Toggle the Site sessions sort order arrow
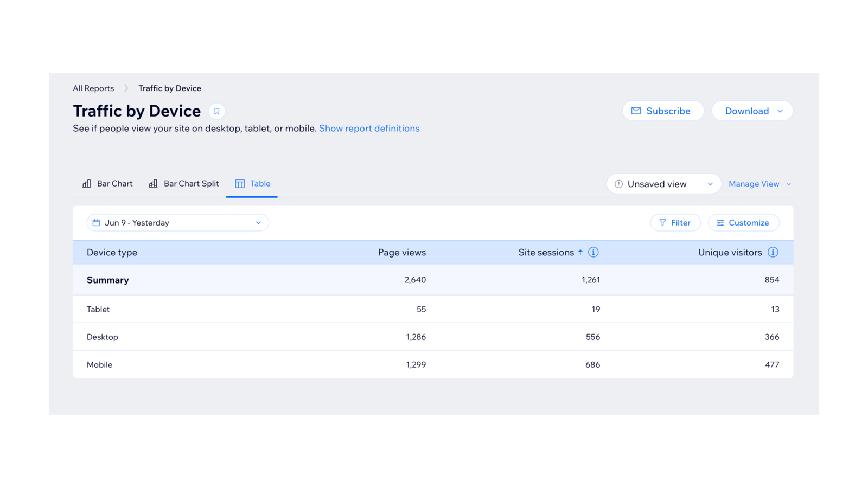This screenshot has width=868, height=488. point(580,252)
